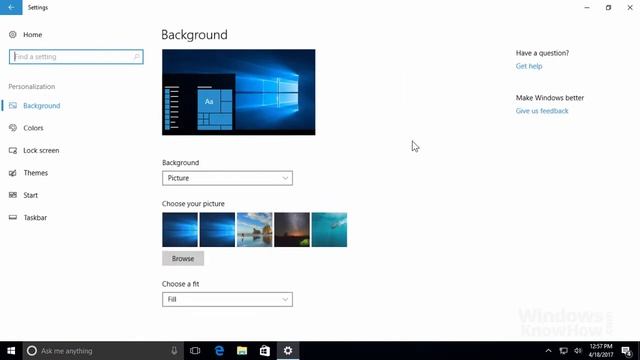The width and height of the screenshot is (640, 360).
Task: Click the Home gear icon
Action: click(13, 35)
